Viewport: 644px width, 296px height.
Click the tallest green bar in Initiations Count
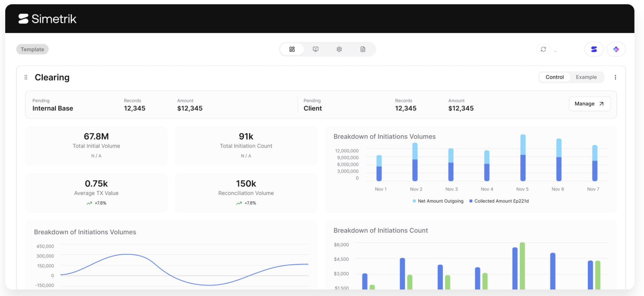[522, 266]
